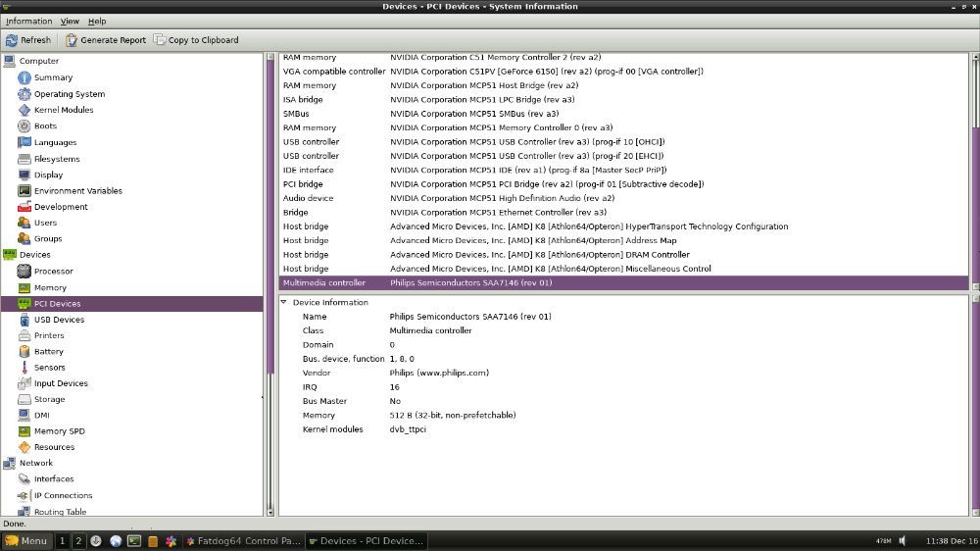Screen dimensions: 980x551
Task: Select Display monitor icon
Action: (24, 175)
